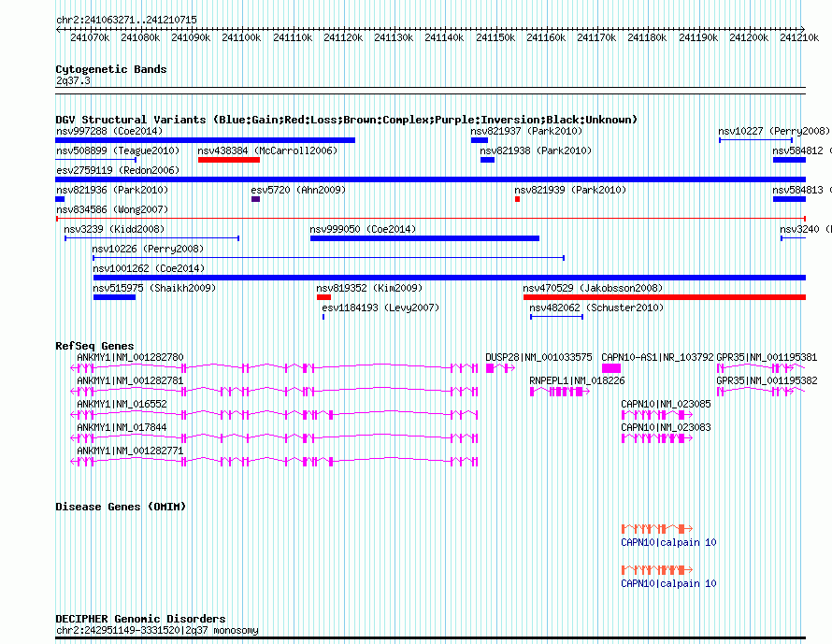This screenshot has width=832, height=644.
Task: Select the nsv821938 (Park2010) blue bar
Action: (x=487, y=160)
